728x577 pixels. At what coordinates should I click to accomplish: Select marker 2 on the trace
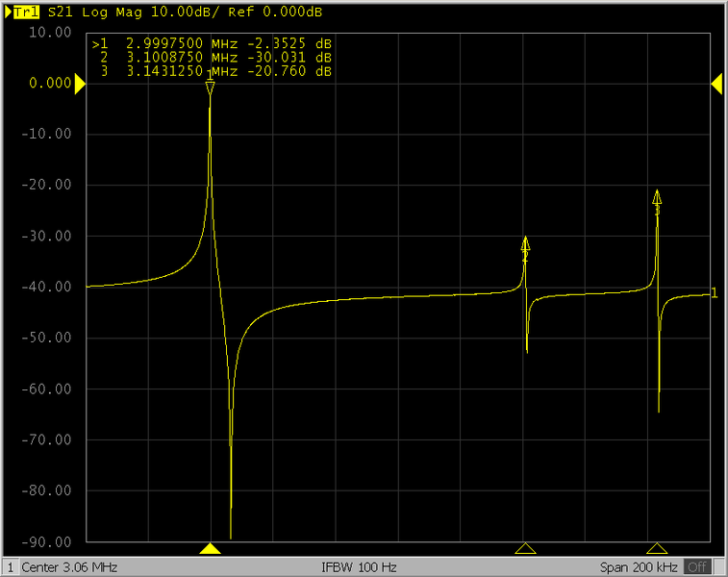tap(525, 246)
